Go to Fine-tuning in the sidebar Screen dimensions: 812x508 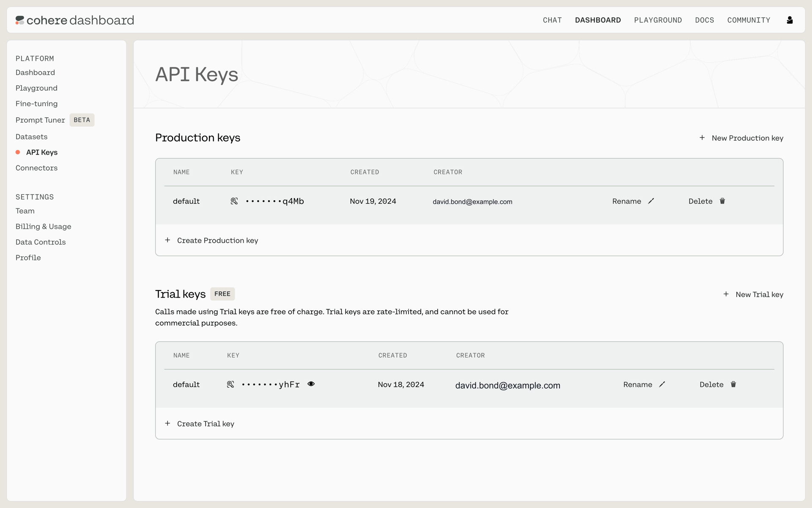point(36,104)
